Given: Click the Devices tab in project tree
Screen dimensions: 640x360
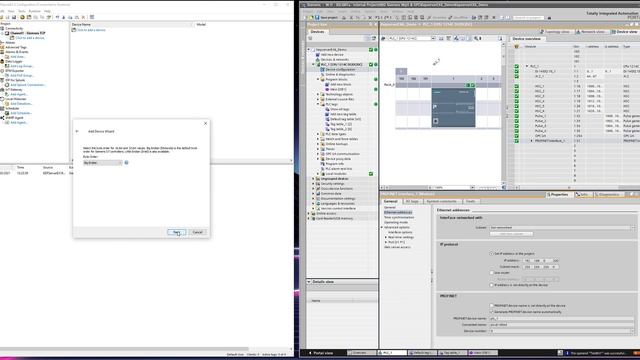Looking at the screenshot, I should coord(317,31).
